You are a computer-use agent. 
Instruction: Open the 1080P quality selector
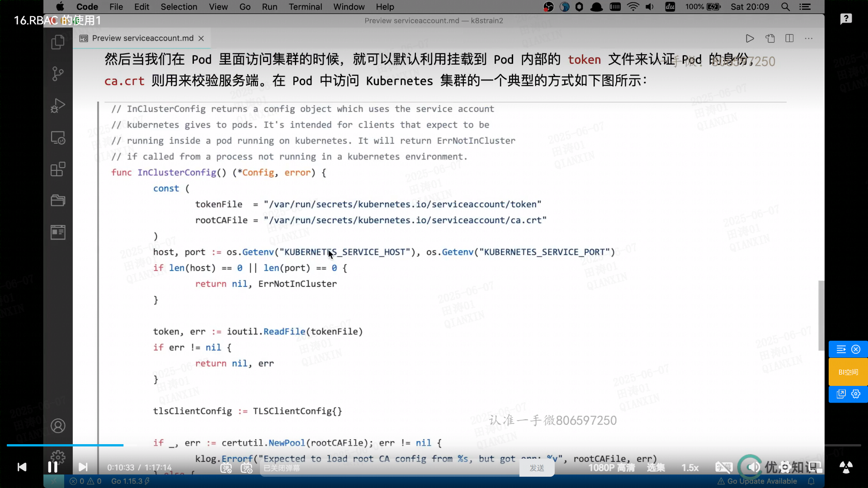[x=611, y=468]
